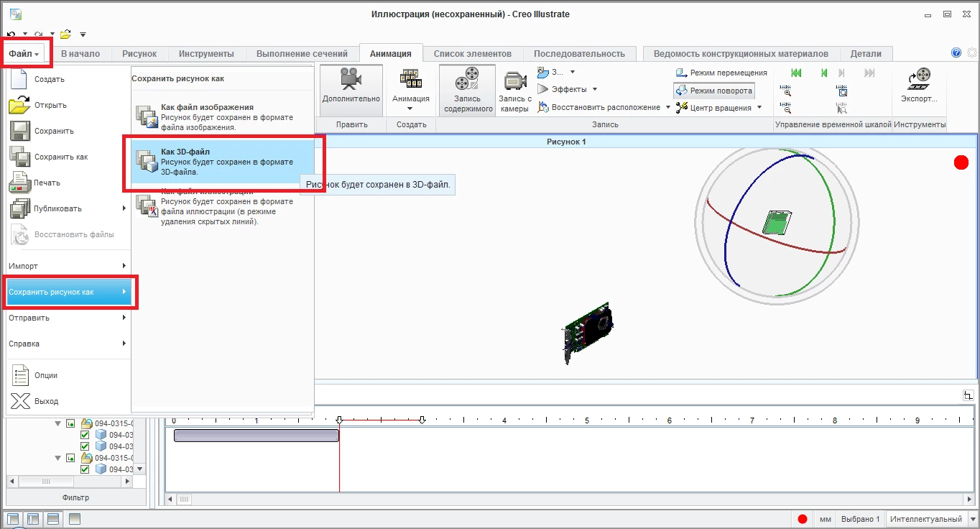This screenshot has height=529, width=980.
Task: Click the red recording indicator in viewport corner
Action: (x=961, y=162)
